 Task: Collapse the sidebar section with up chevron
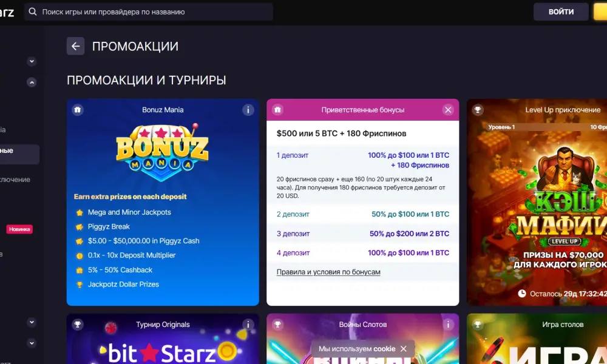pyautogui.click(x=32, y=83)
